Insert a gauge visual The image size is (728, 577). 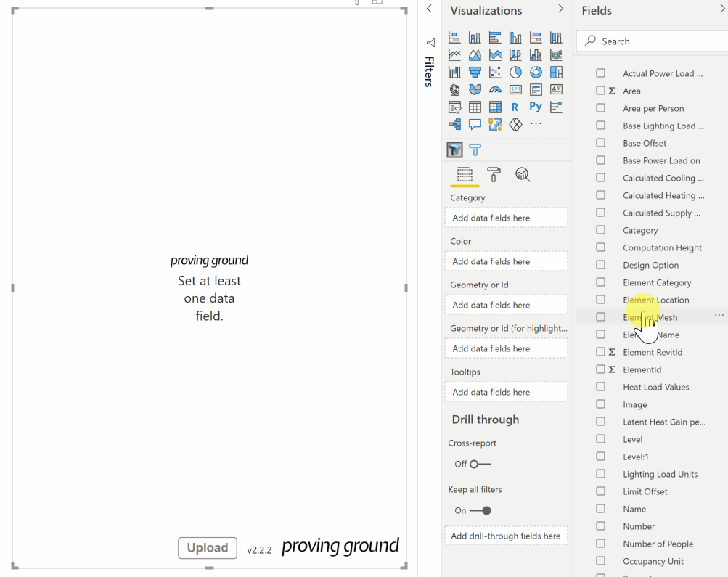click(x=495, y=89)
